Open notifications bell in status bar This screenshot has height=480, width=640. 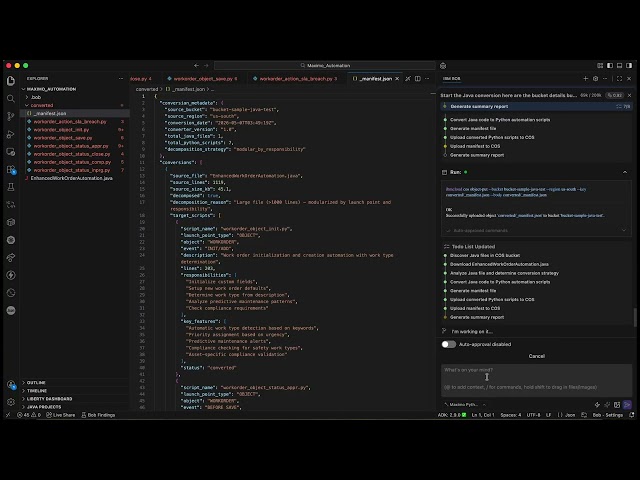click(x=632, y=415)
